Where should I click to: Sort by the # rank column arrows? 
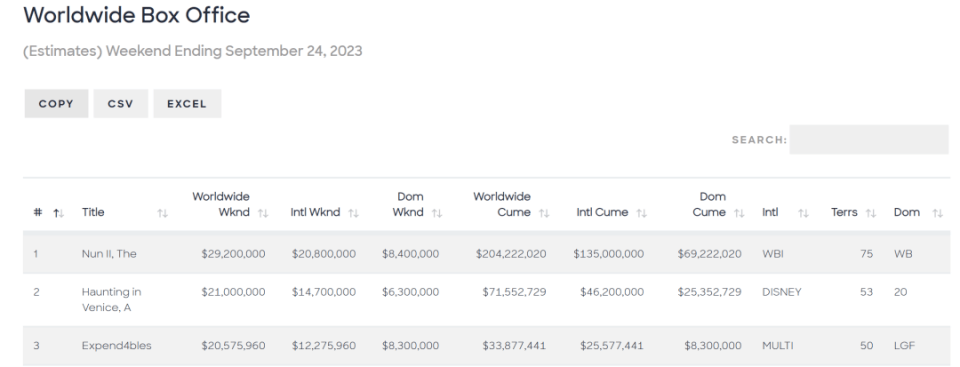pos(59,213)
